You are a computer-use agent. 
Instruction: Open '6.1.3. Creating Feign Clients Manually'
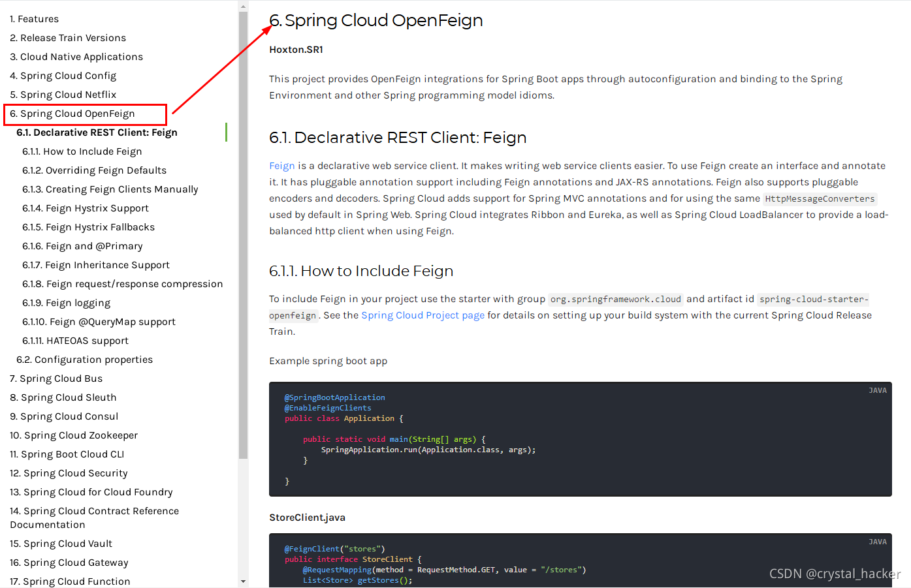110,189
